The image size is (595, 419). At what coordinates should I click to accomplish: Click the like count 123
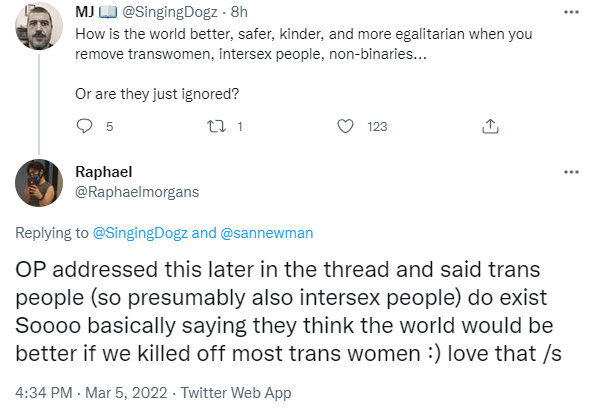pyautogui.click(x=377, y=126)
